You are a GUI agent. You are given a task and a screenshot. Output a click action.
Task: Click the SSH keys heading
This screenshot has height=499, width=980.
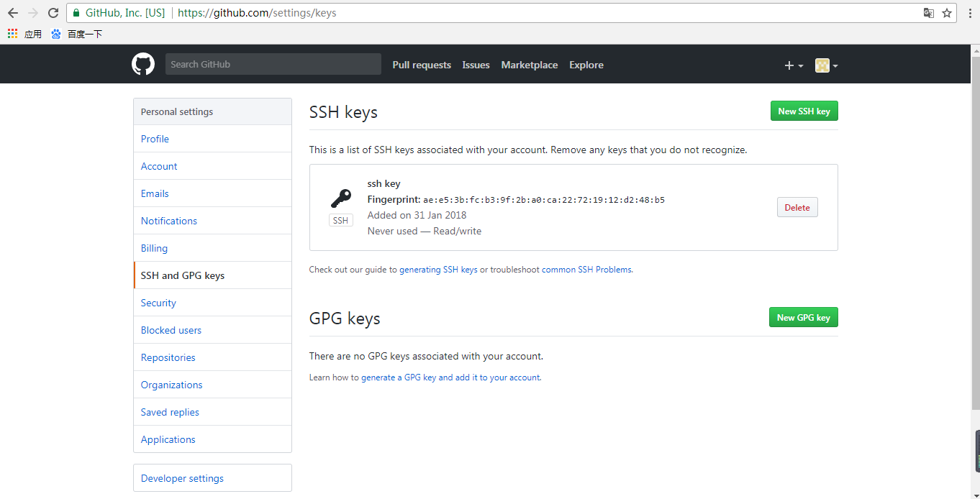point(343,112)
